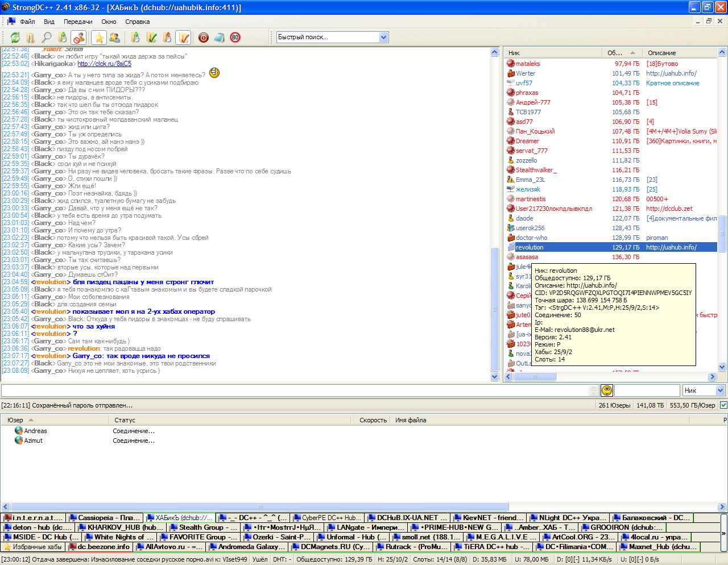Expand the Быстрый поиск quick search dropdown
The width and height of the screenshot is (728, 565).
tap(384, 38)
